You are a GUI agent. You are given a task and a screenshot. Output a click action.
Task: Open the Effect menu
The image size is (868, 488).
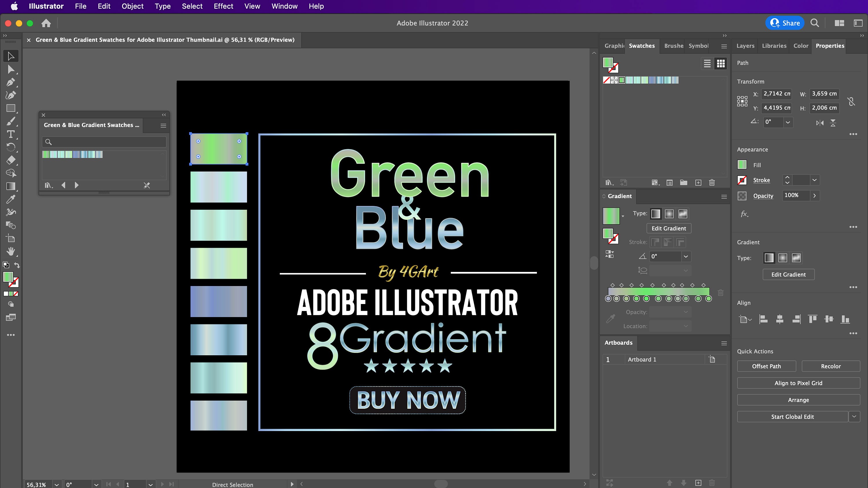coord(223,6)
